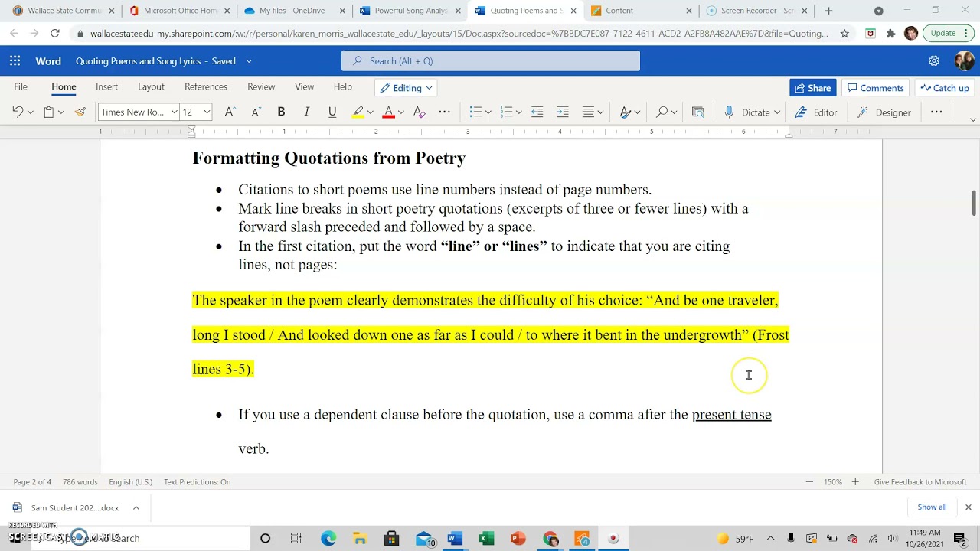Select the Format Painter brush icon
This screenshot has width=980, height=551.
pyautogui.click(x=80, y=112)
